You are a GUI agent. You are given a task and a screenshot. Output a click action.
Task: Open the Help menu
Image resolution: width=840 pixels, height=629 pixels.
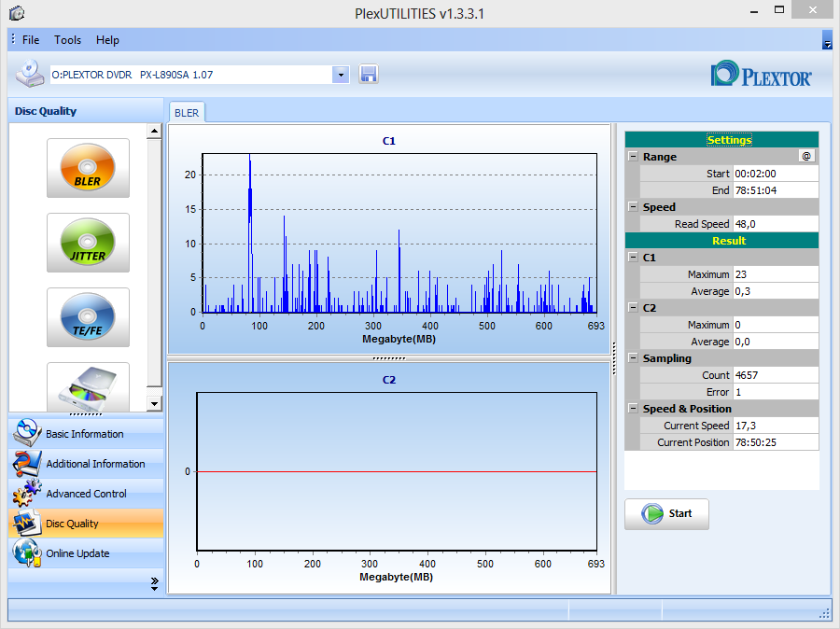107,40
